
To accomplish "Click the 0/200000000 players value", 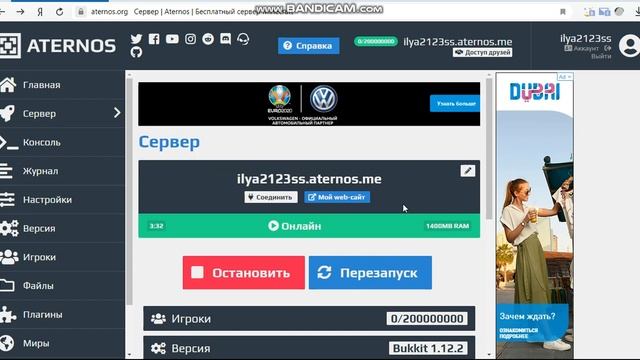I will (427, 318).
